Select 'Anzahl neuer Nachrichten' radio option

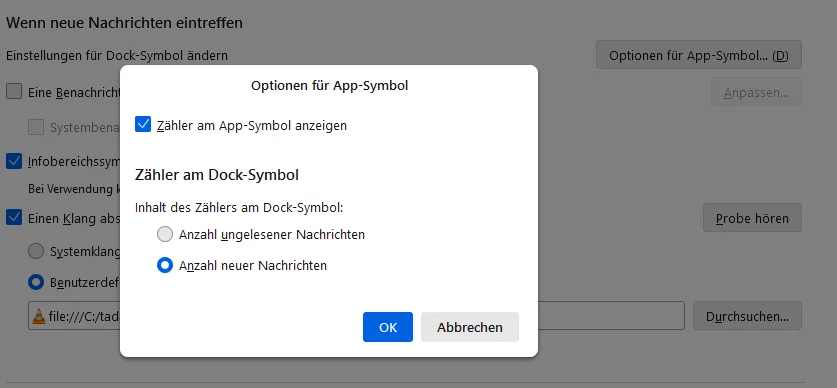click(x=165, y=265)
